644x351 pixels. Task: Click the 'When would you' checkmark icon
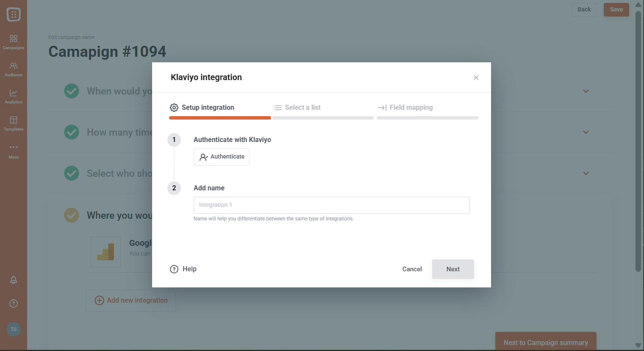point(72,91)
